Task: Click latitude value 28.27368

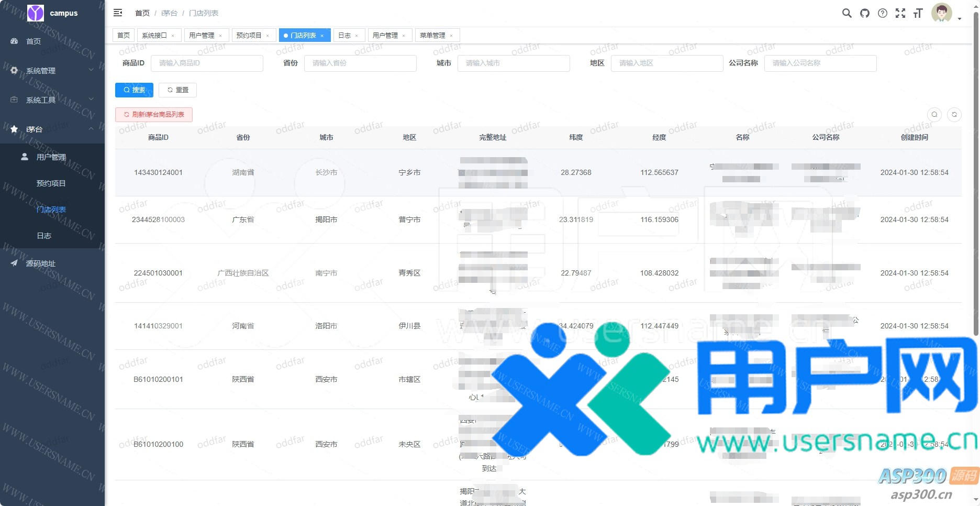Action: tap(576, 172)
